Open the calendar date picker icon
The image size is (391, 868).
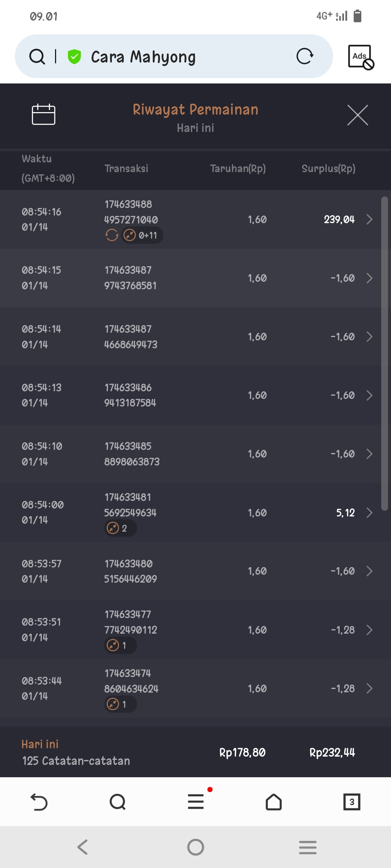pos(43,115)
